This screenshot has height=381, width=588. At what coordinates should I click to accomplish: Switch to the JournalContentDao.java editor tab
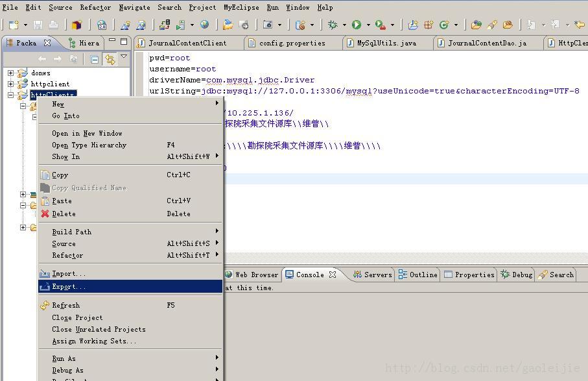tap(487, 43)
